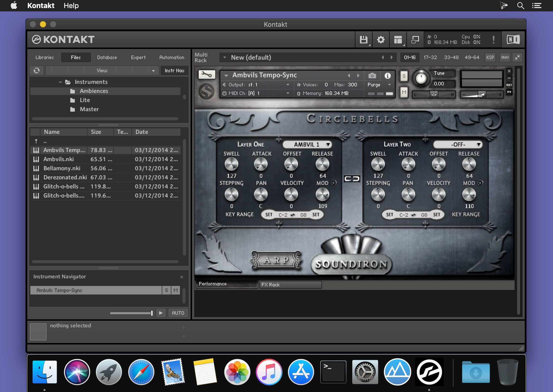Open Kontakt options gear icon
This screenshot has width=553, height=392.
point(381,40)
